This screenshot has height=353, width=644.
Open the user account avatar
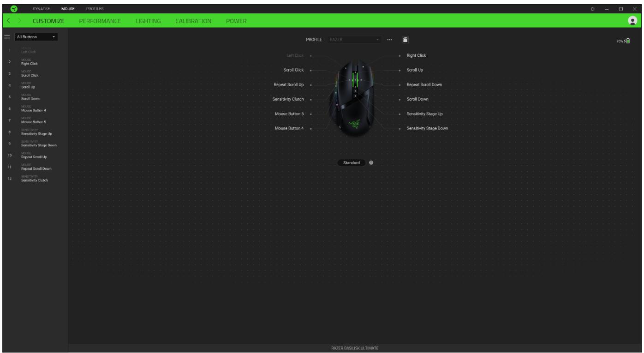click(632, 21)
